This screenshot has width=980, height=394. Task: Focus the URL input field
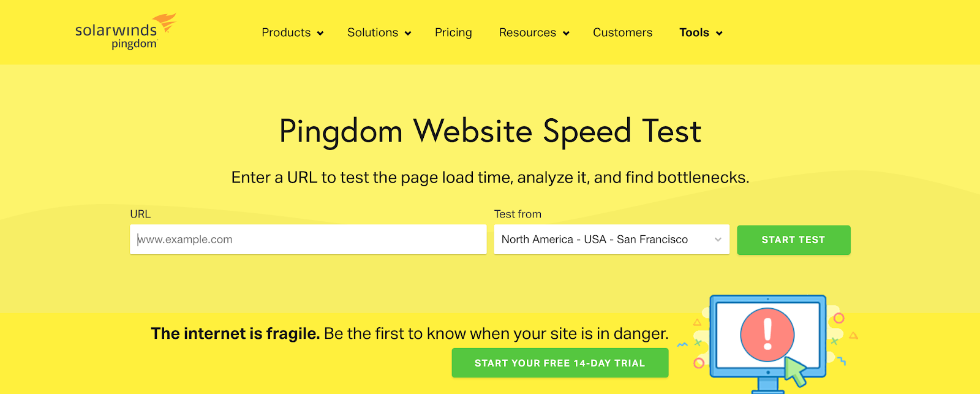click(308, 240)
